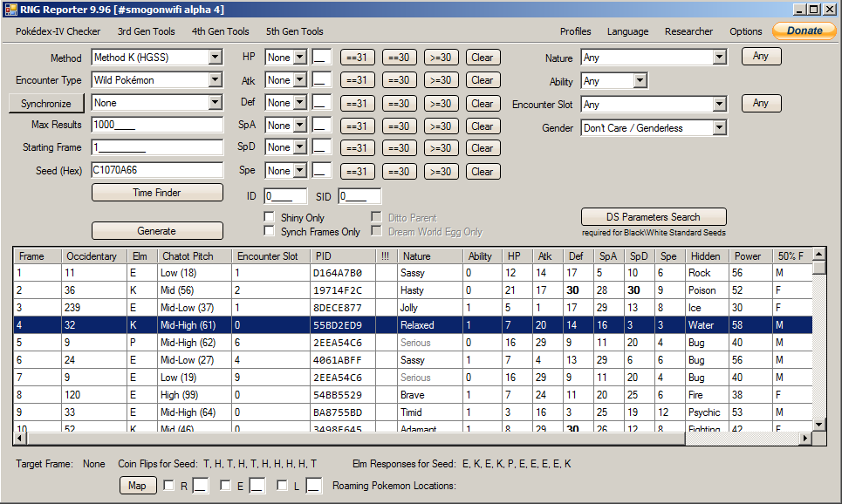
Task: Set Def filter to >=30
Action: click(x=441, y=103)
